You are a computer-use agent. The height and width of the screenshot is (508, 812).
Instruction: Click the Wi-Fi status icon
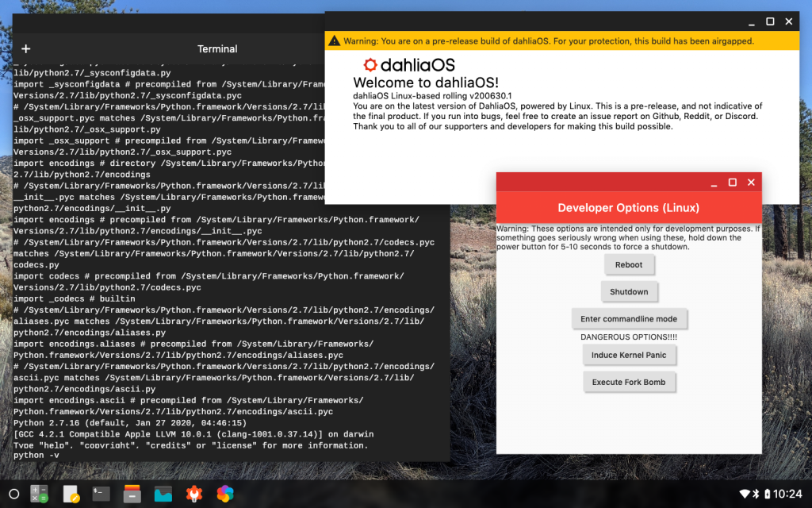[x=744, y=494]
